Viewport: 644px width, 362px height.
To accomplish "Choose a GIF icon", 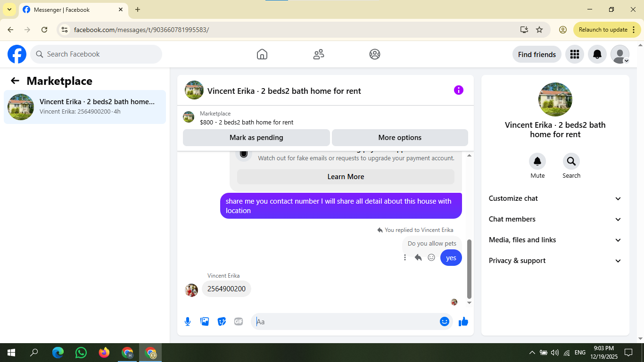I will coord(239,321).
